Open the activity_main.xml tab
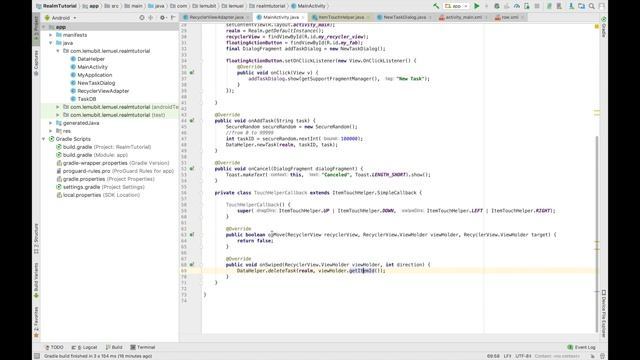 click(x=463, y=17)
